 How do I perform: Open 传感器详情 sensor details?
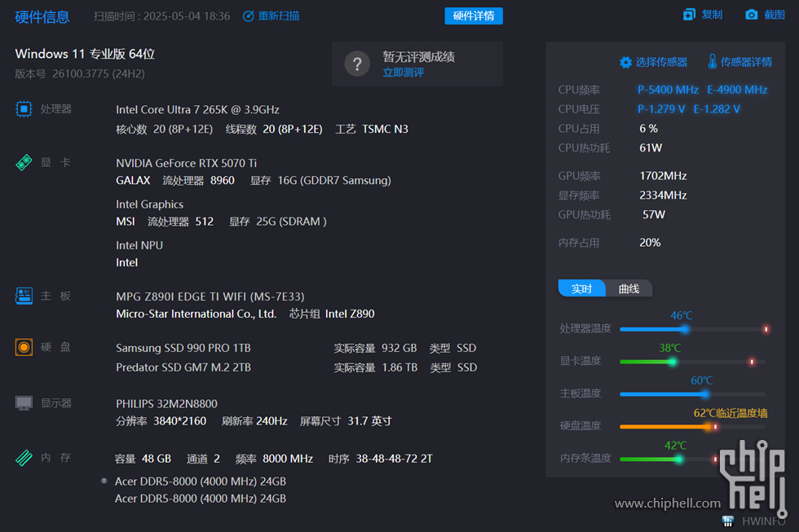click(x=746, y=62)
